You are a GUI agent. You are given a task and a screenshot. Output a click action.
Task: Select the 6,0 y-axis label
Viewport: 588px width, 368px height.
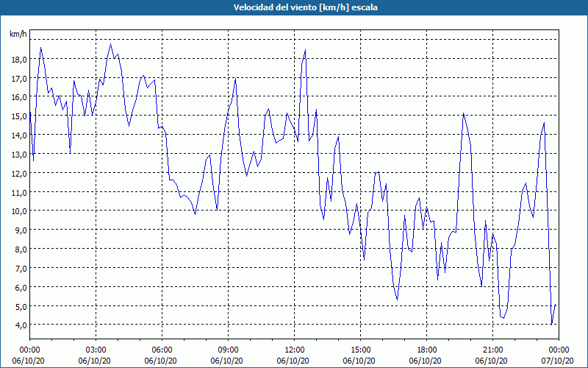click(22, 288)
